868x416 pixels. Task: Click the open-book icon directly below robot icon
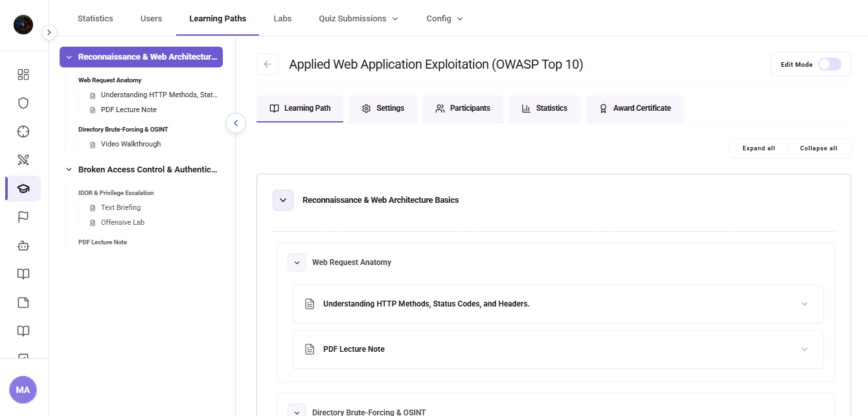click(23, 274)
